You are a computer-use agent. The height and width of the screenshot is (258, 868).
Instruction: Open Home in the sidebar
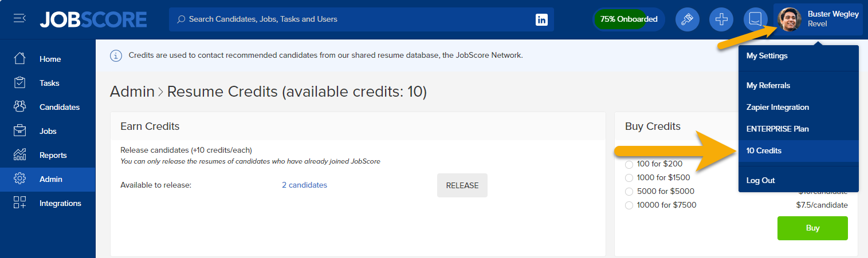click(48, 59)
